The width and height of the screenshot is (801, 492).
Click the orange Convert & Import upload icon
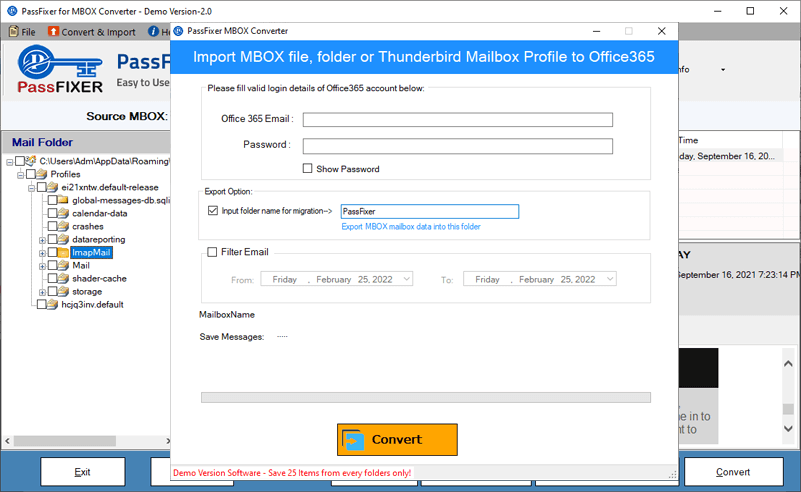(x=53, y=32)
